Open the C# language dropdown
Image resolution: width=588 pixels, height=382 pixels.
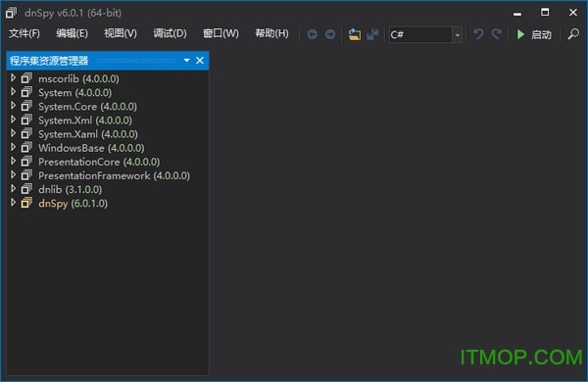coord(457,35)
